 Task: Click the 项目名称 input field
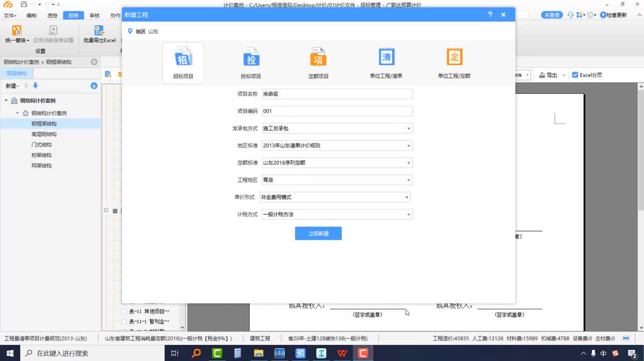click(x=337, y=94)
